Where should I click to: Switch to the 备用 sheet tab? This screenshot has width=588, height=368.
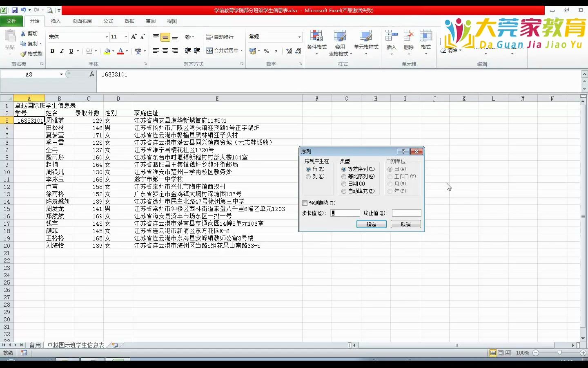pos(35,345)
